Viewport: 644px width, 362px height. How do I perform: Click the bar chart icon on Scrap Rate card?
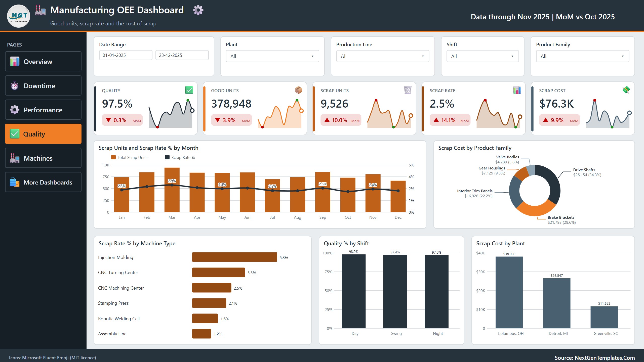(517, 90)
